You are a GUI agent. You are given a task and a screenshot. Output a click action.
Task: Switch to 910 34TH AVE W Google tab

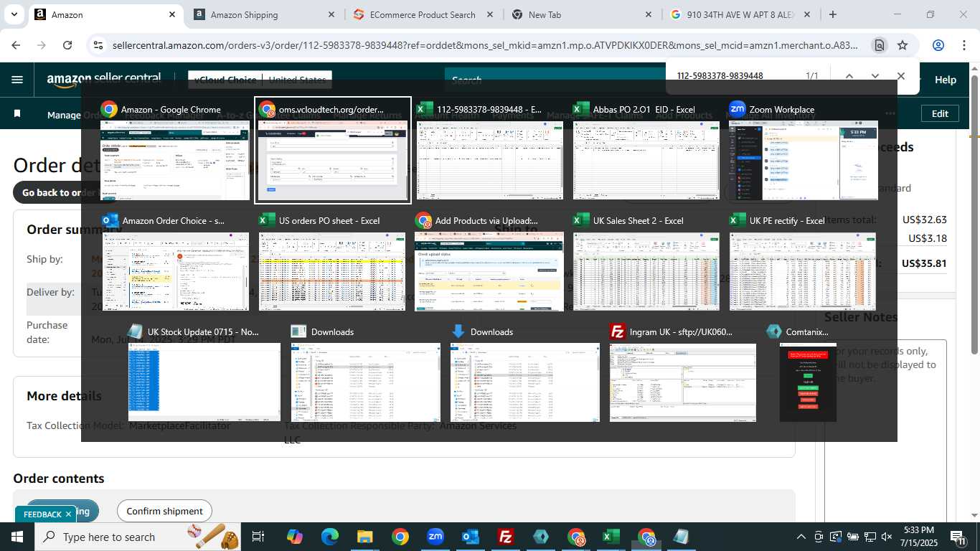(x=740, y=14)
